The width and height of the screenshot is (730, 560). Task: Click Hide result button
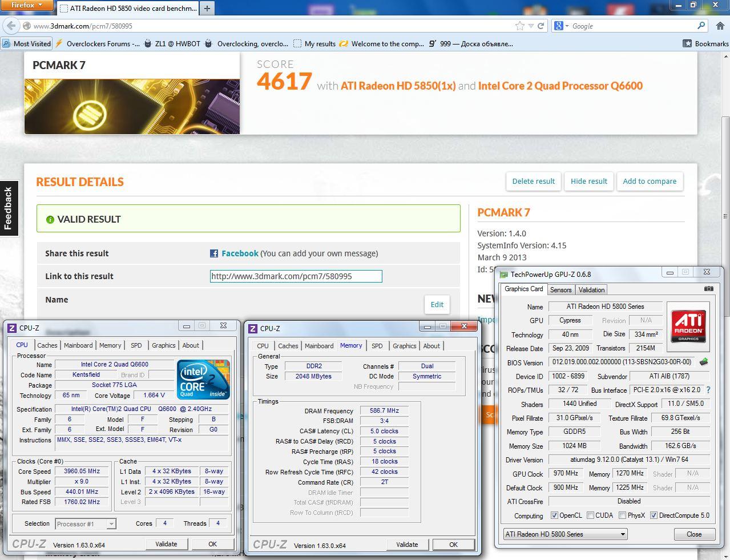(x=589, y=181)
